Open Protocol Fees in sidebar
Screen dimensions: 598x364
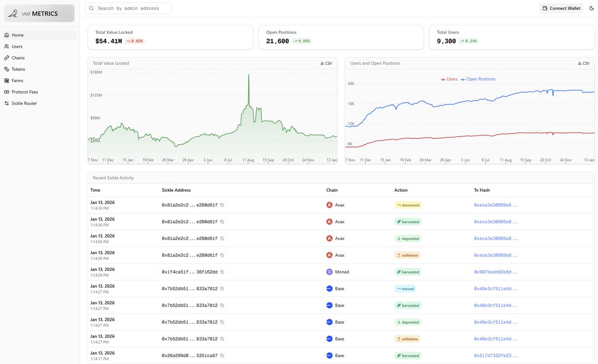pos(40,92)
